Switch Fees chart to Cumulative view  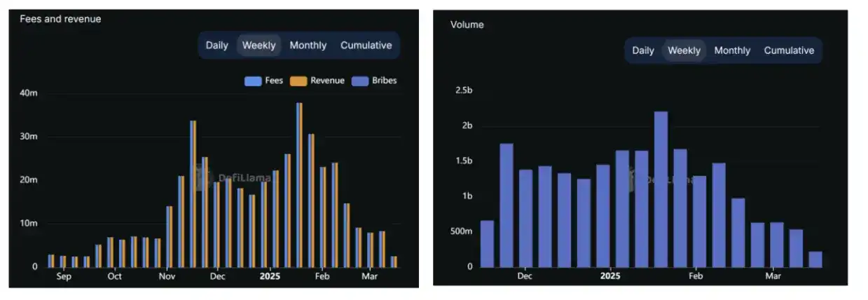tap(366, 46)
